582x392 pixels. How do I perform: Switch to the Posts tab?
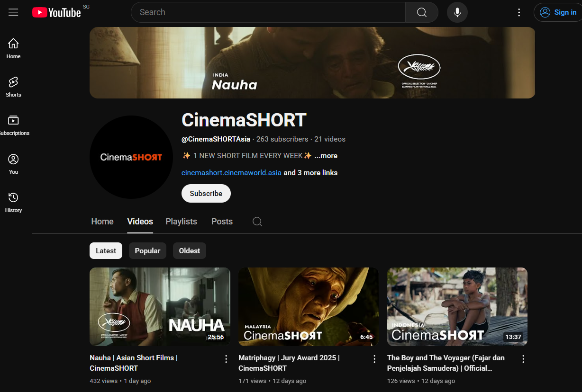click(x=222, y=222)
